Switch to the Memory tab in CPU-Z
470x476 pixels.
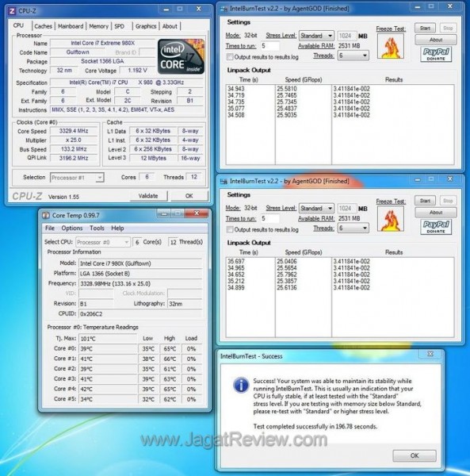[x=98, y=26]
